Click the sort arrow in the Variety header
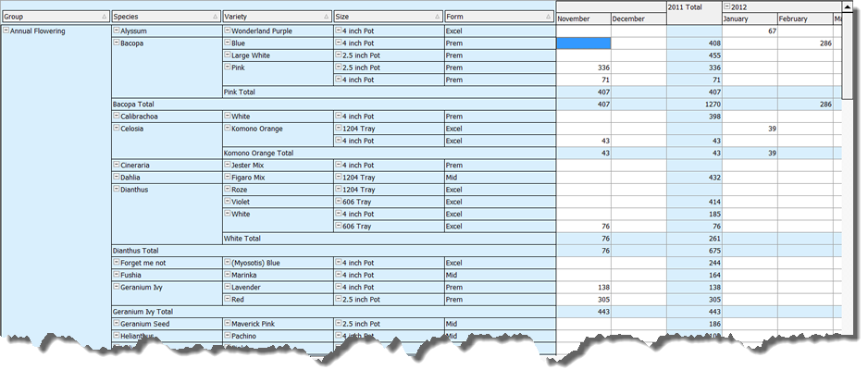The image size is (868, 382). pyautogui.click(x=325, y=18)
